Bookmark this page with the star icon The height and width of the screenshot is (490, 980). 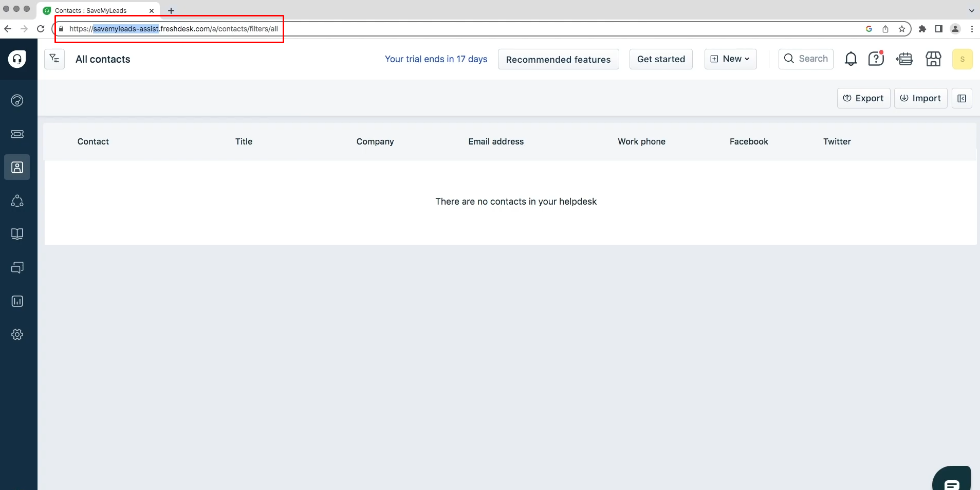point(902,29)
